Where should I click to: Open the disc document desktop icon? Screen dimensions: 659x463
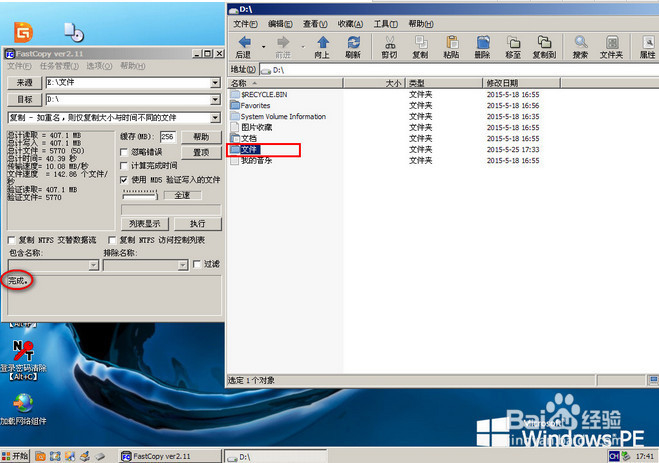tap(74, 32)
